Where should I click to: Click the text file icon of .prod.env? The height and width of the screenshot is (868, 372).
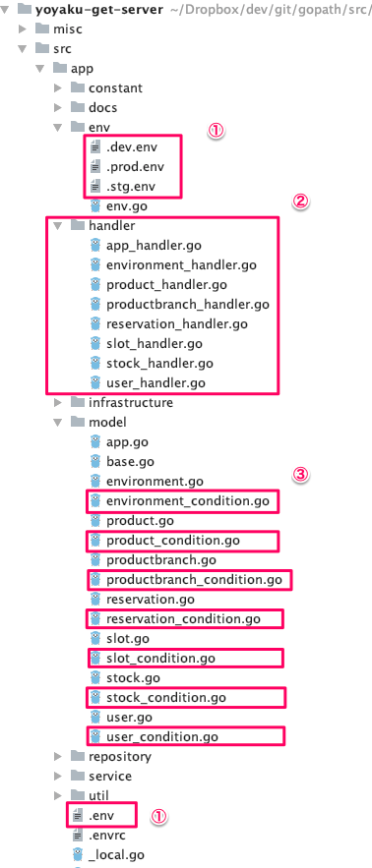click(95, 167)
